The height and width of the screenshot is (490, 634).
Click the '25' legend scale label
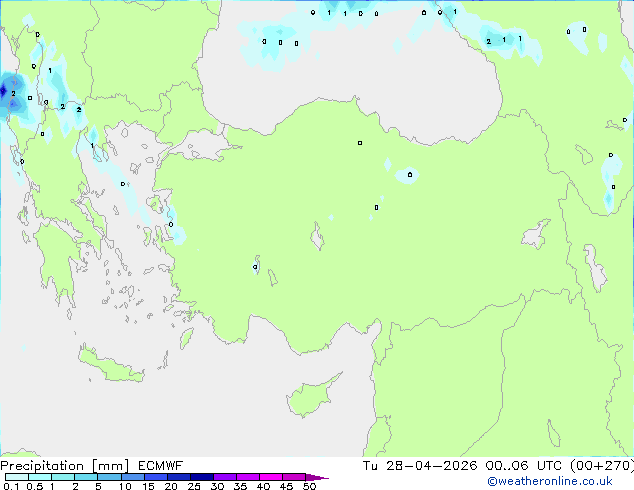point(194,486)
